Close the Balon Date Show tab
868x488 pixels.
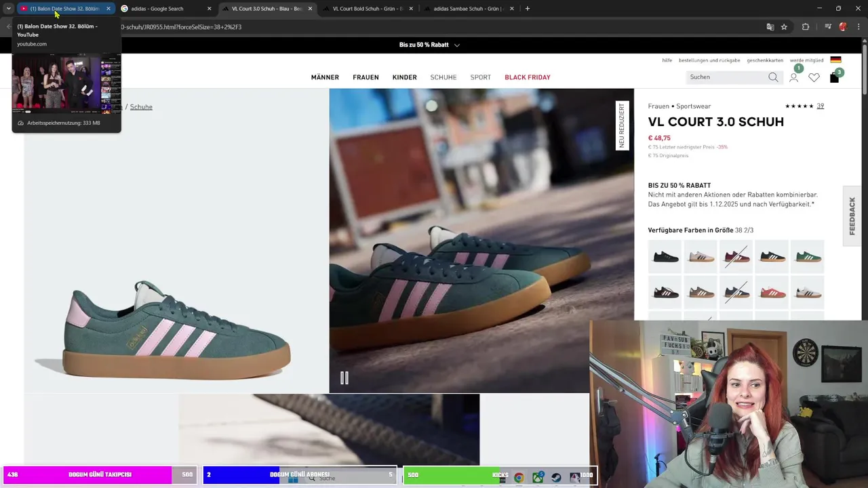click(x=108, y=9)
